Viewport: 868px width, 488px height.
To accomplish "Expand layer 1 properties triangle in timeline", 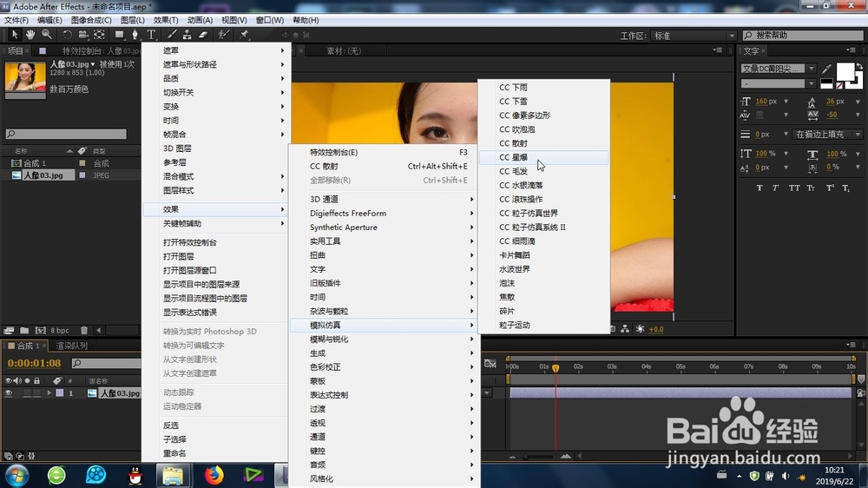I will pos(49,393).
